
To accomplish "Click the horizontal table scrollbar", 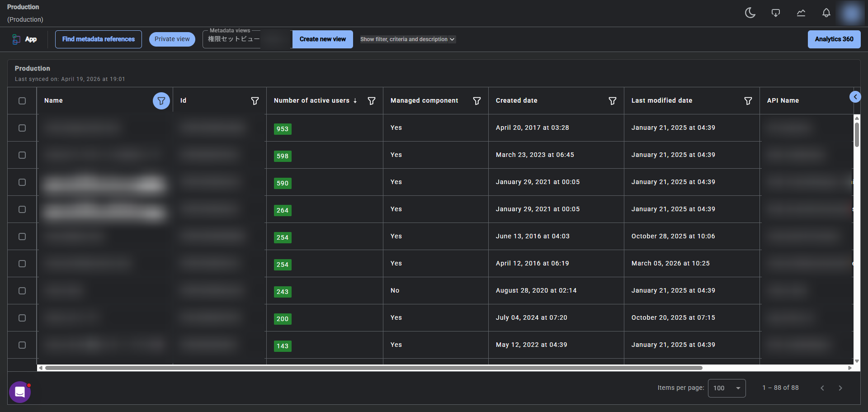I will (x=373, y=368).
